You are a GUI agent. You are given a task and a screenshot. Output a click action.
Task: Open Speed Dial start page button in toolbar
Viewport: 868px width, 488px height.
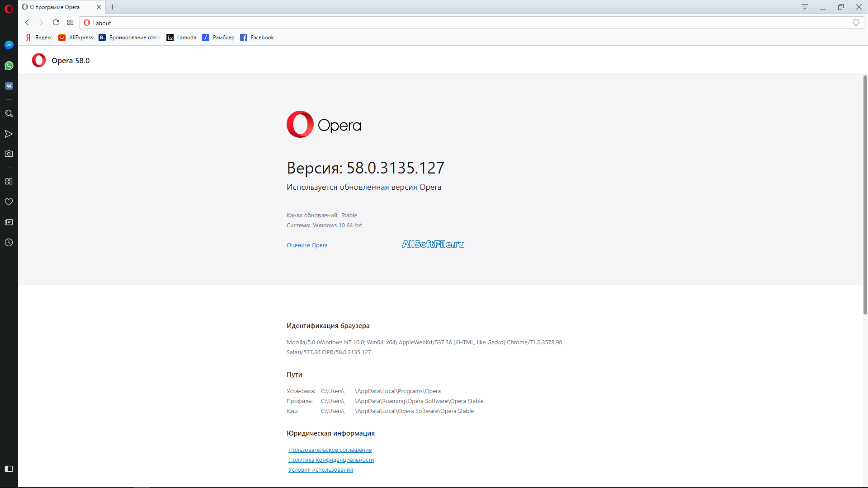[x=70, y=23]
